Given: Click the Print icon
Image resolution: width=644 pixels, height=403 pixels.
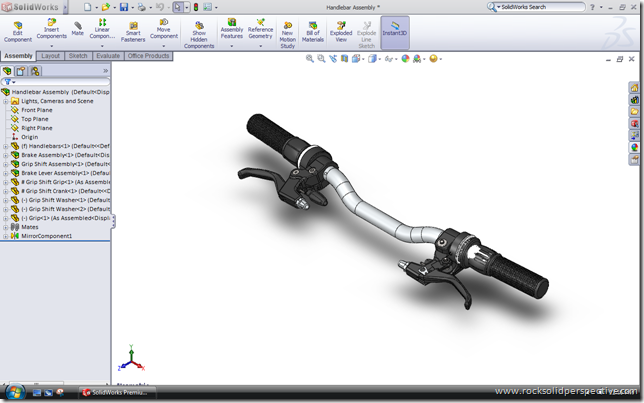Looking at the screenshot, I should click(142, 7).
